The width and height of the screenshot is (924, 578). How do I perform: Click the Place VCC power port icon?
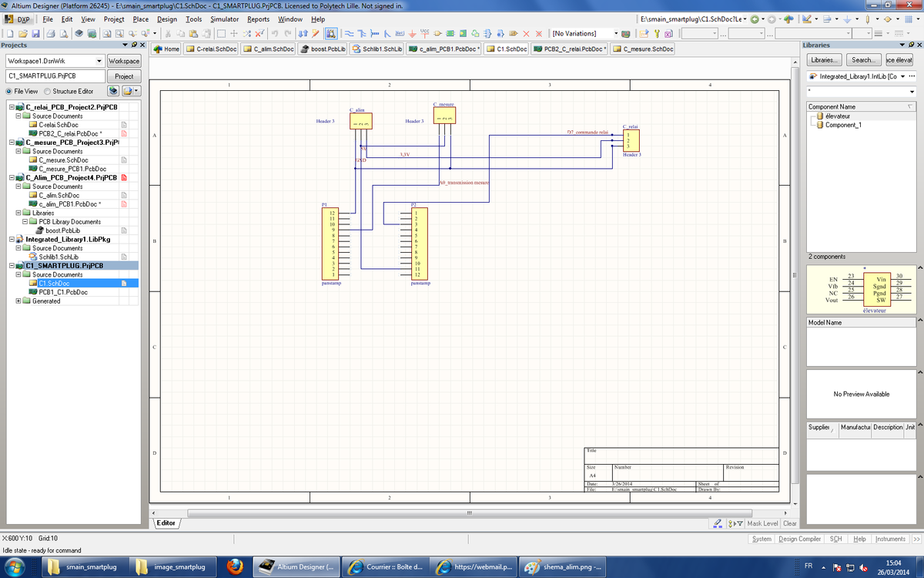tap(425, 34)
